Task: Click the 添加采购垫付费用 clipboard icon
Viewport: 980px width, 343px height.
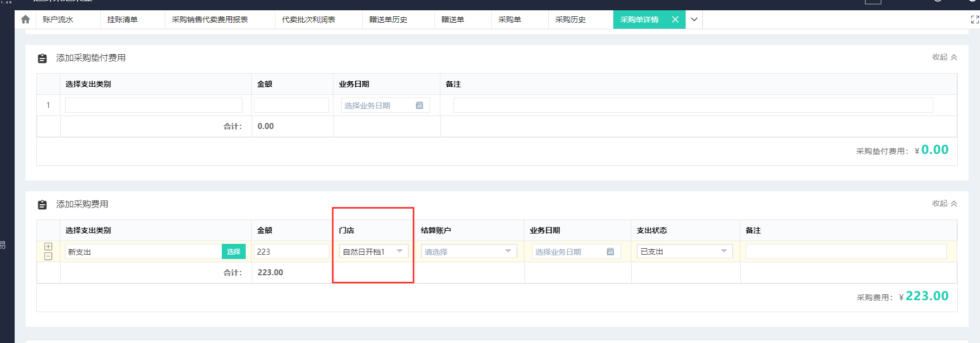Action: coord(42,58)
